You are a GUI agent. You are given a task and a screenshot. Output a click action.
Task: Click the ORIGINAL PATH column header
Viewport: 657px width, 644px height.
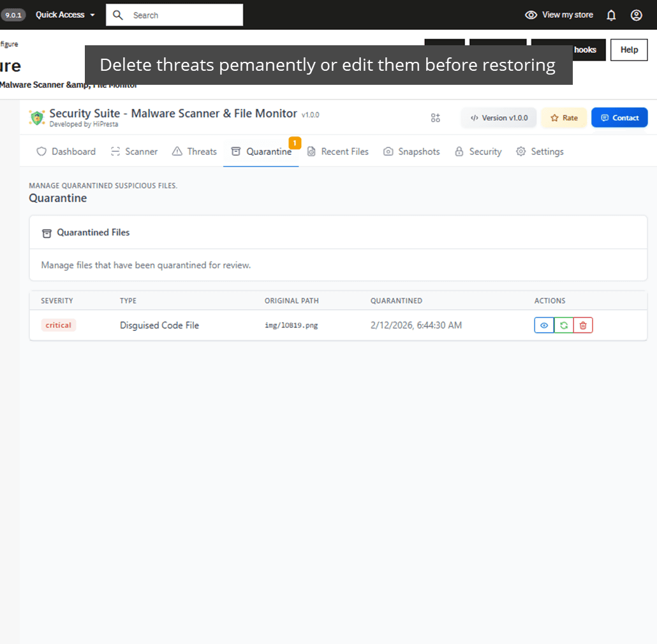tap(292, 301)
